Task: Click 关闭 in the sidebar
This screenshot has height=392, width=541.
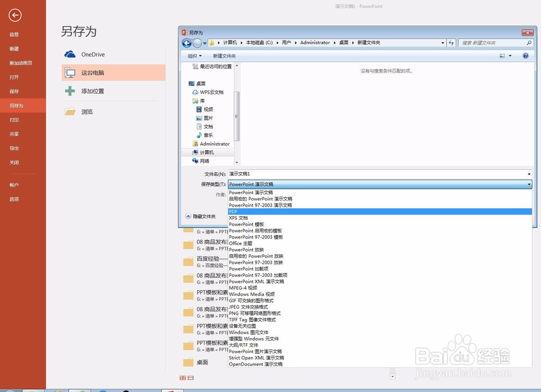Action: click(x=14, y=162)
